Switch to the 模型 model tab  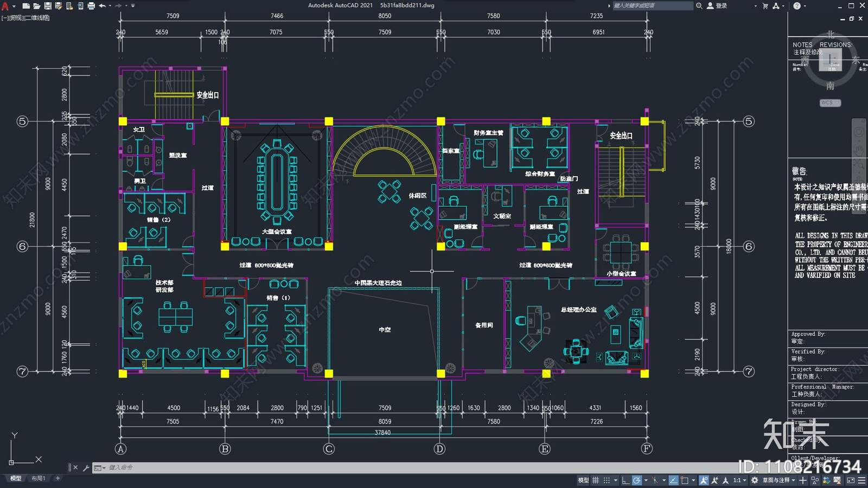point(16,478)
